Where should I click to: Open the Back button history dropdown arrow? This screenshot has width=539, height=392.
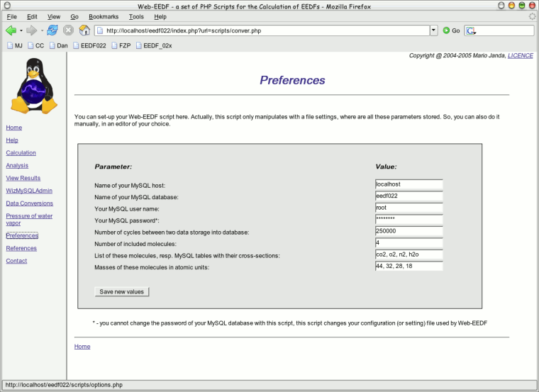pyautogui.click(x=21, y=30)
